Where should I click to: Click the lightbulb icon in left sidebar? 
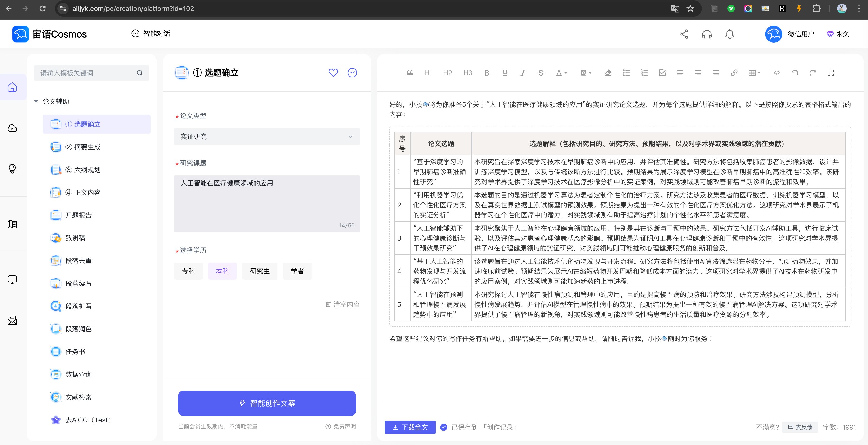pyautogui.click(x=13, y=168)
